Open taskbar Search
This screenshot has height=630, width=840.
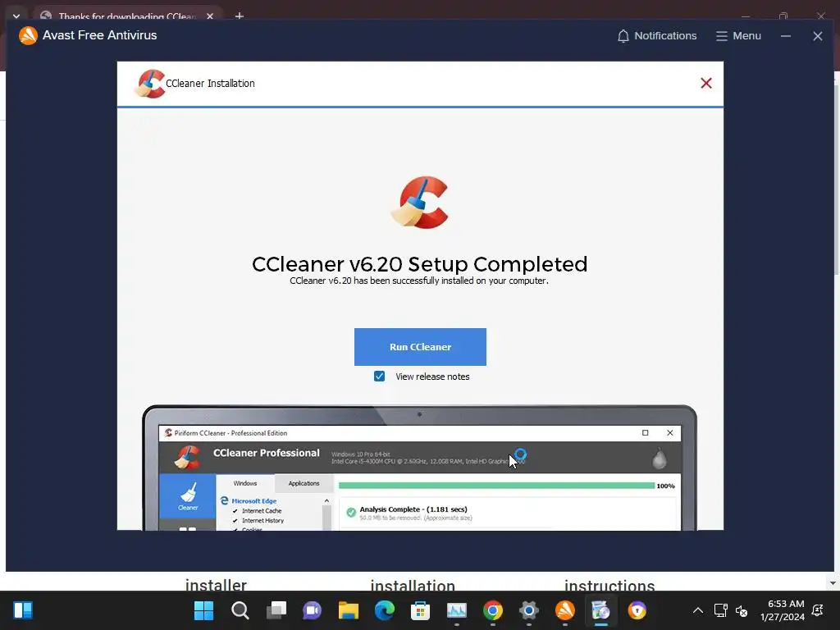[x=240, y=610]
